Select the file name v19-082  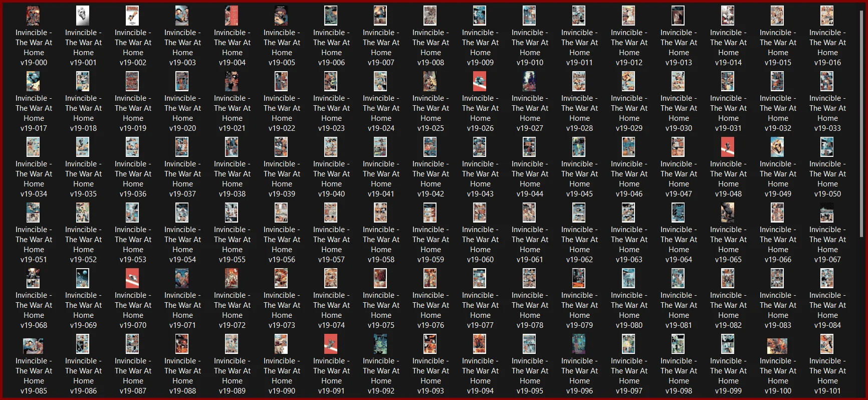pos(728,310)
